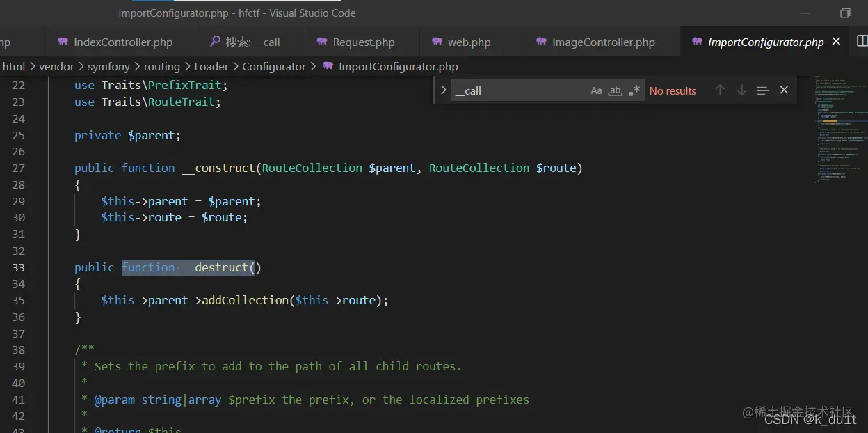Click line number 27 in gutter

[18, 168]
